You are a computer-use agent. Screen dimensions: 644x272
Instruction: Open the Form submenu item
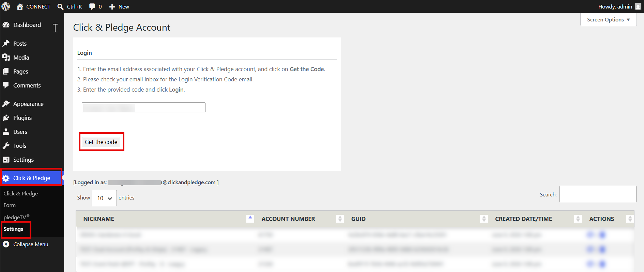(x=10, y=205)
